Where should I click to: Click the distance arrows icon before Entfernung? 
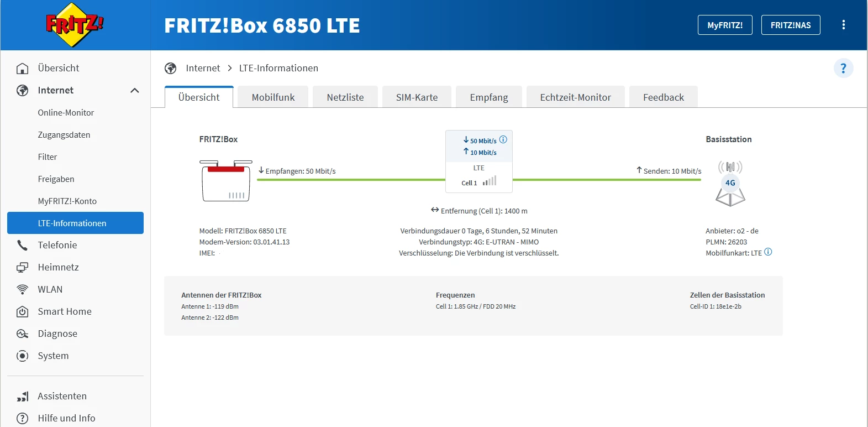(435, 210)
